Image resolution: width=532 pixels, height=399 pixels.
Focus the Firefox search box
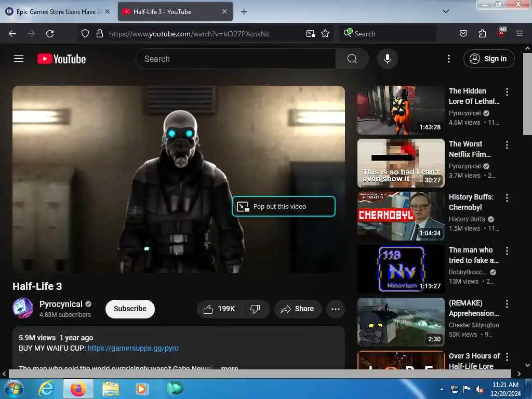point(387,34)
